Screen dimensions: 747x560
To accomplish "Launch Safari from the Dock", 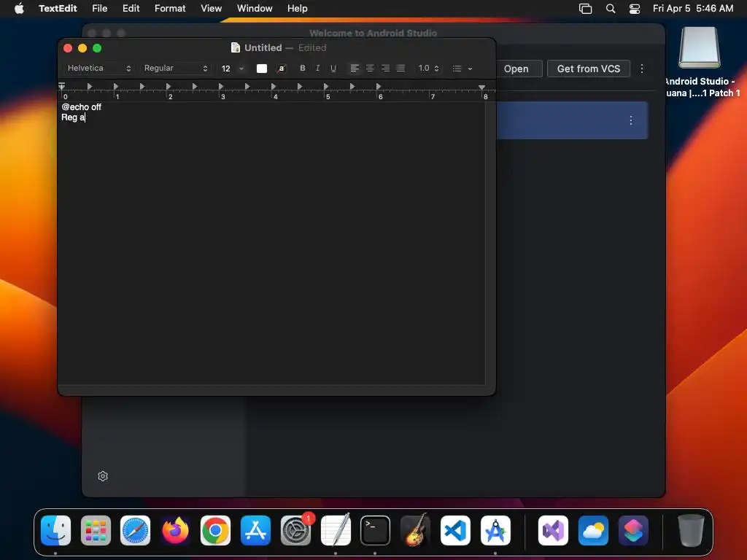I will coord(135,531).
